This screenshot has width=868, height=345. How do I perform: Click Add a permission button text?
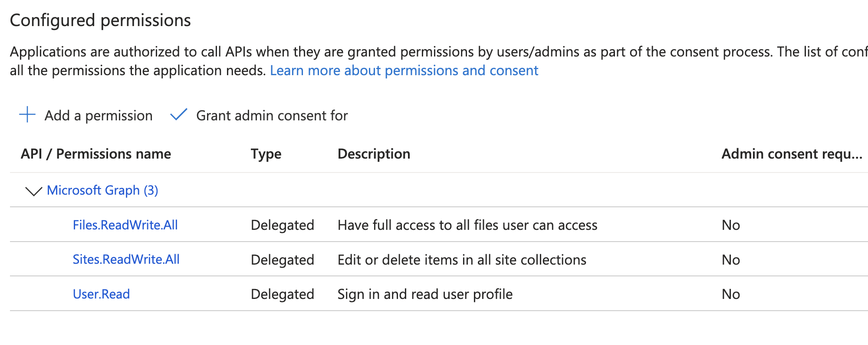pyautogui.click(x=99, y=116)
